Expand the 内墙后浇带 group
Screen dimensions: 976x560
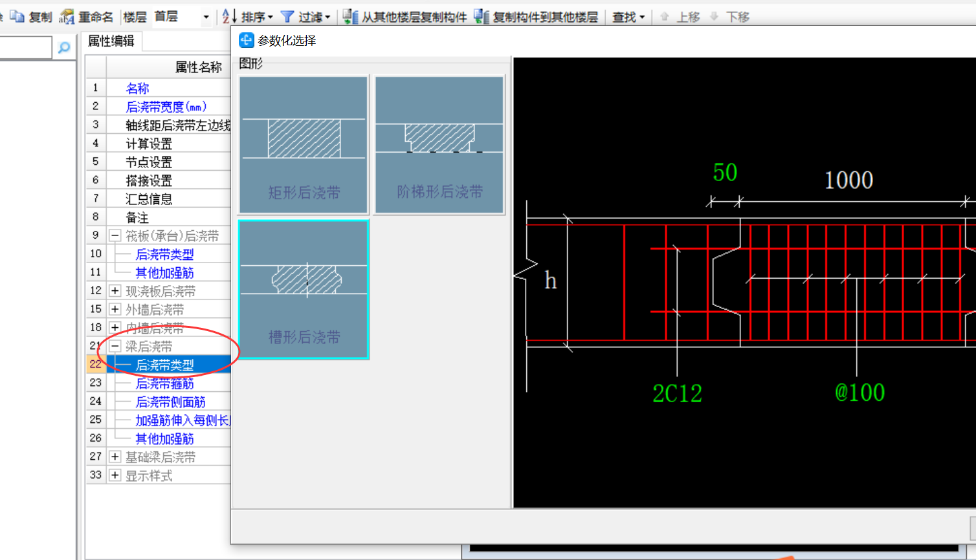point(115,328)
